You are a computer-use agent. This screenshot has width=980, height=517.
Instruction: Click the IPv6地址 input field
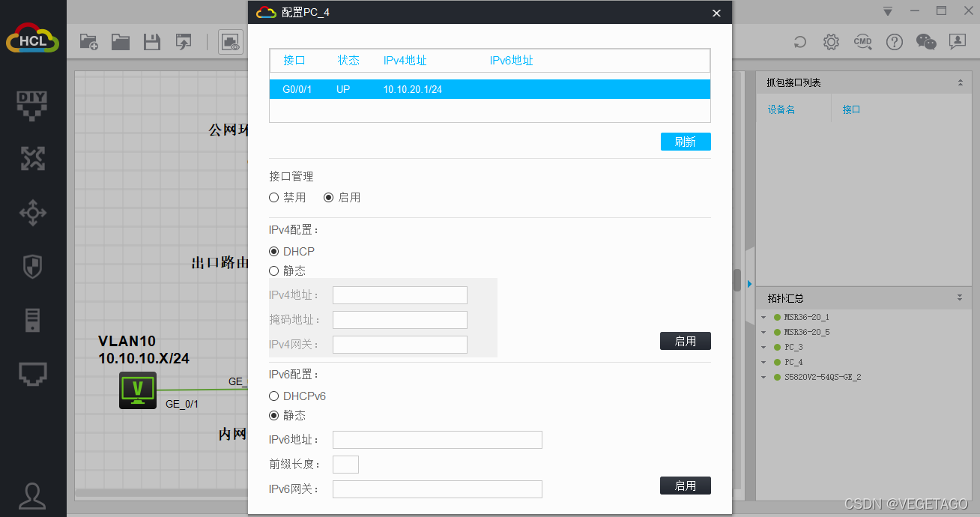tap(437, 440)
